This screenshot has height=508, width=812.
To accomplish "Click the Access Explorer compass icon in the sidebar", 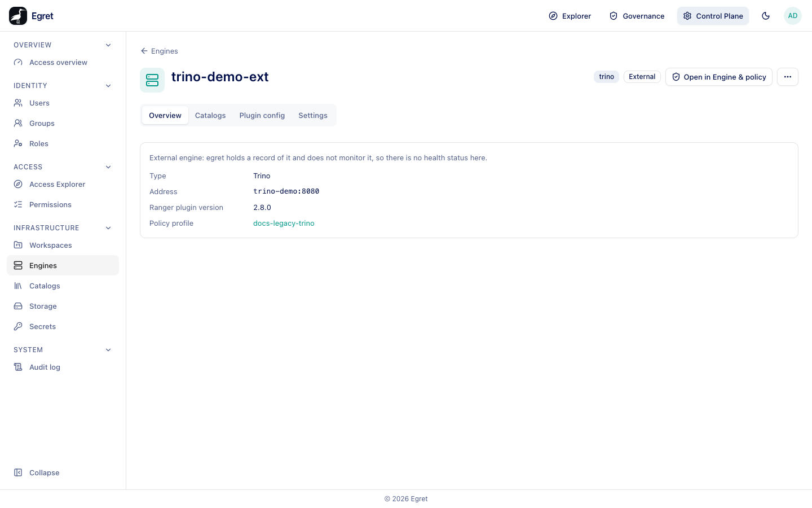I will 18,185.
